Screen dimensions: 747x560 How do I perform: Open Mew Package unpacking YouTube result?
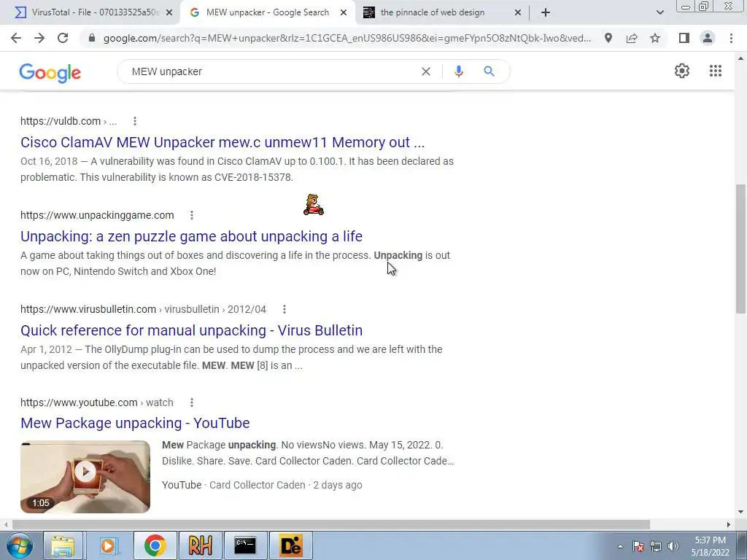(135, 424)
